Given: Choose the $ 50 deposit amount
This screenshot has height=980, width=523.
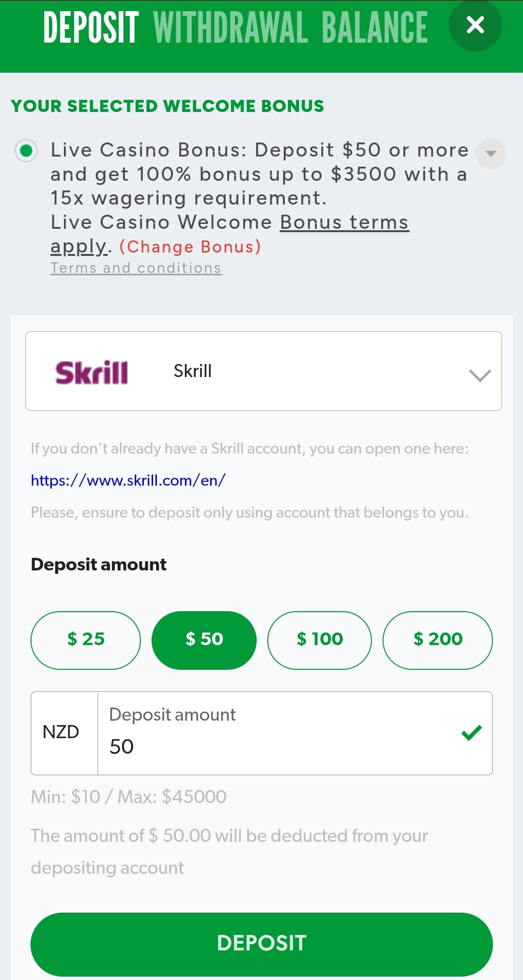Looking at the screenshot, I should [x=204, y=640].
